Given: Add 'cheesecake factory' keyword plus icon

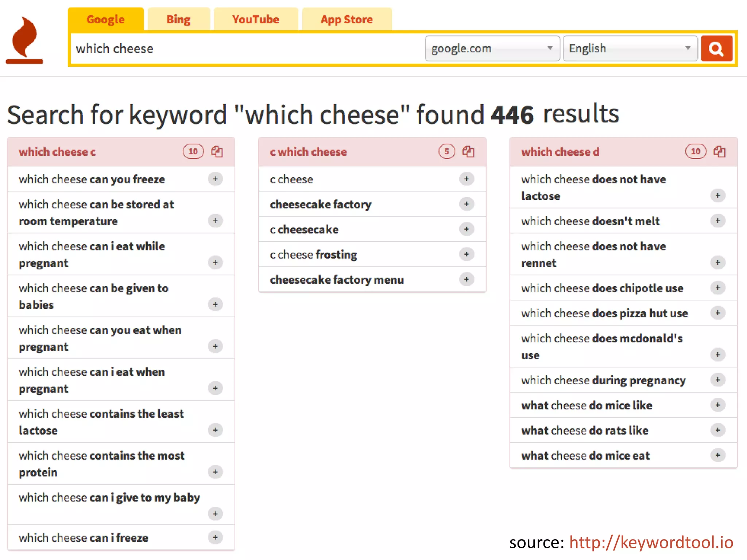Looking at the screenshot, I should pyautogui.click(x=466, y=204).
